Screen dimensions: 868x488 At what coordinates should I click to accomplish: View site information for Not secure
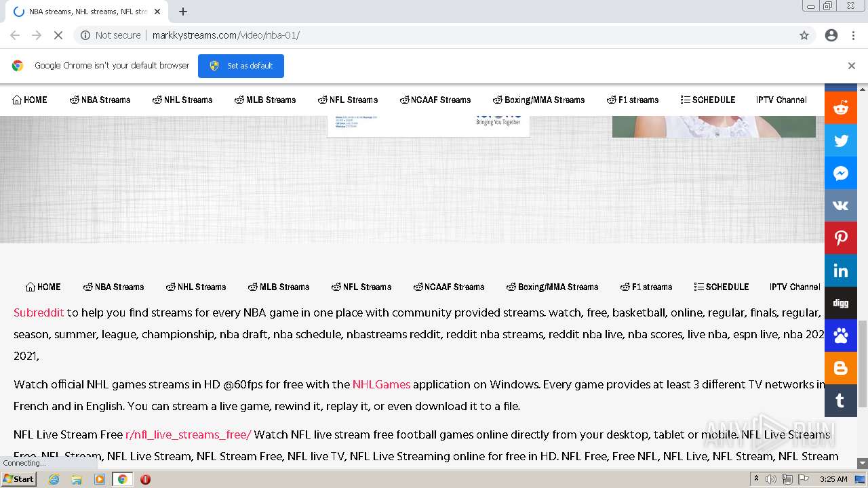pyautogui.click(x=111, y=35)
